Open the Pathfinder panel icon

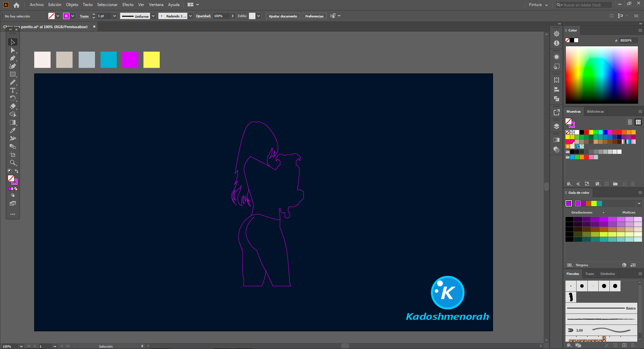(x=556, y=99)
